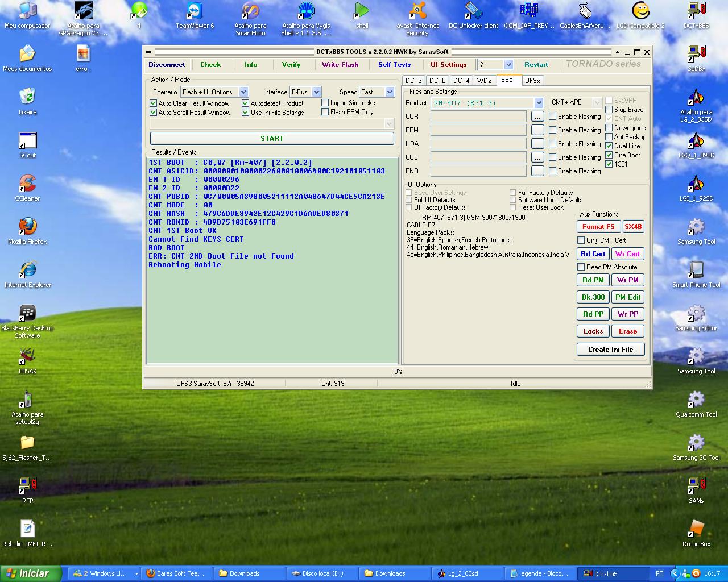The width and height of the screenshot is (728, 582).
Task: Click the START button
Action: (x=272, y=138)
